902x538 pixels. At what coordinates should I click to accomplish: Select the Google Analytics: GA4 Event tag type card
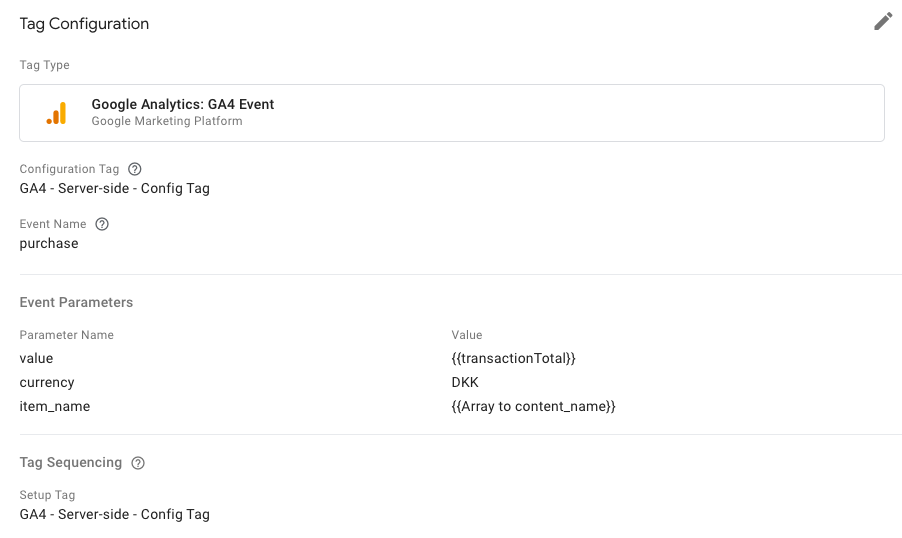(452, 113)
